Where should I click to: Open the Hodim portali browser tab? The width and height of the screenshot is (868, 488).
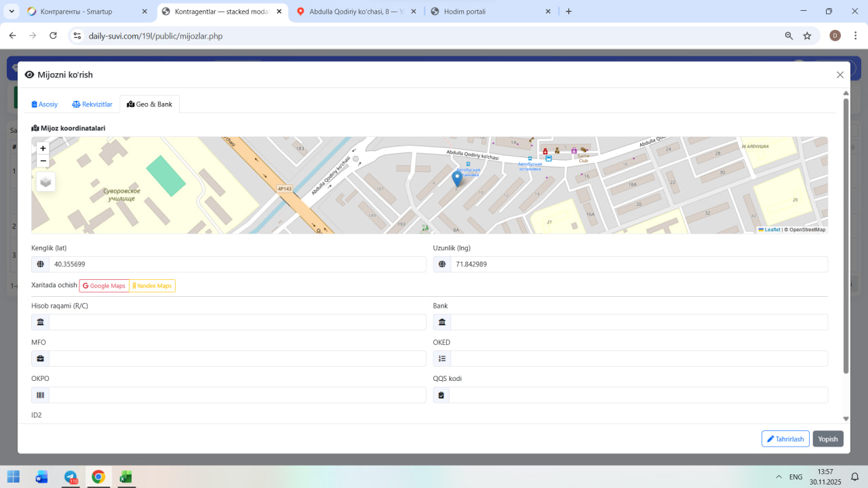(x=488, y=12)
